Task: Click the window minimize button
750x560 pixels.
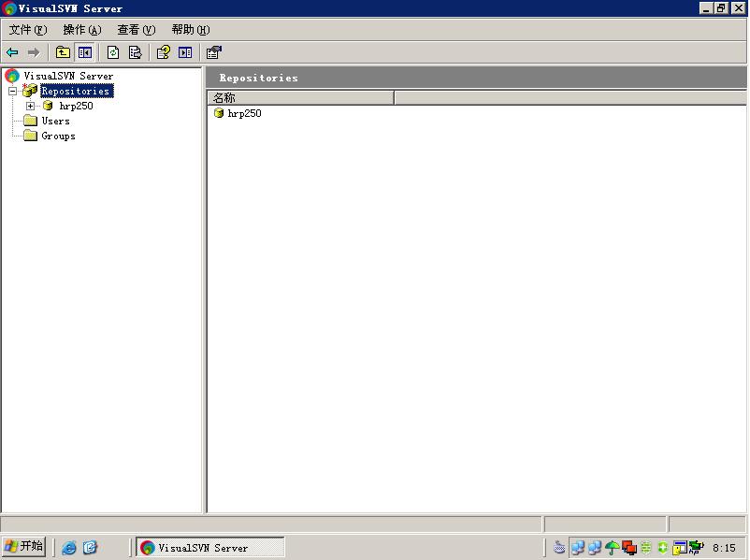Action: [x=706, y=8]
